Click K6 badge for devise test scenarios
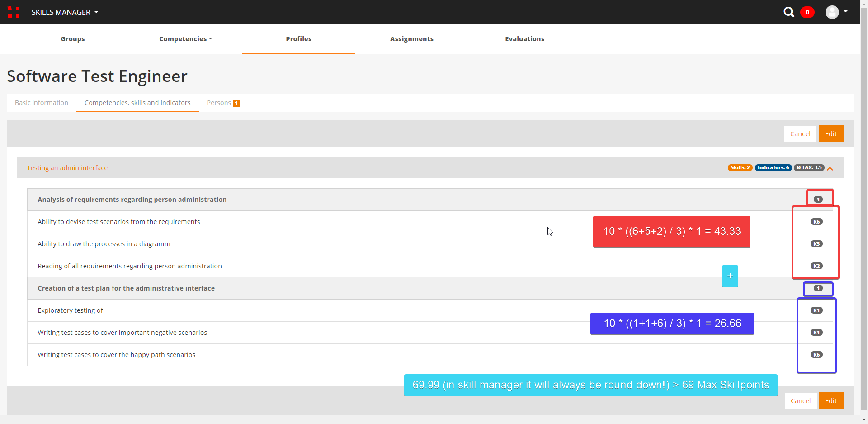The width and height of the screenshot is (868, 424). (x=816, y=222)
